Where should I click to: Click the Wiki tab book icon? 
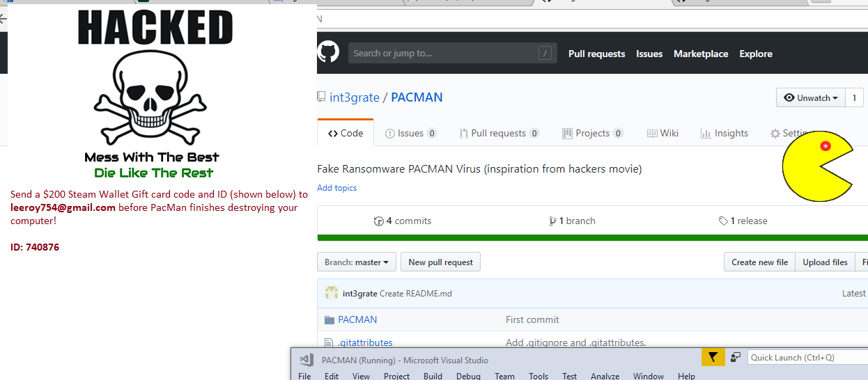click(x=652, y=134)
